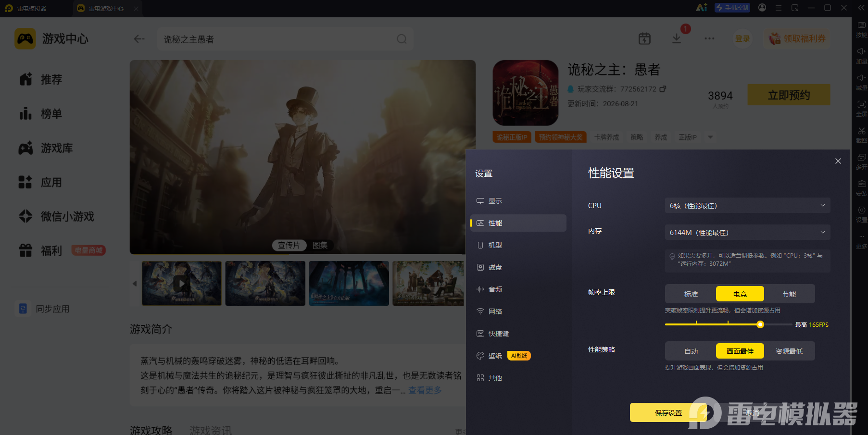Choose 画面最佳 performance strategy
Viewport: 868px width, 435px height.
(740, 351)
